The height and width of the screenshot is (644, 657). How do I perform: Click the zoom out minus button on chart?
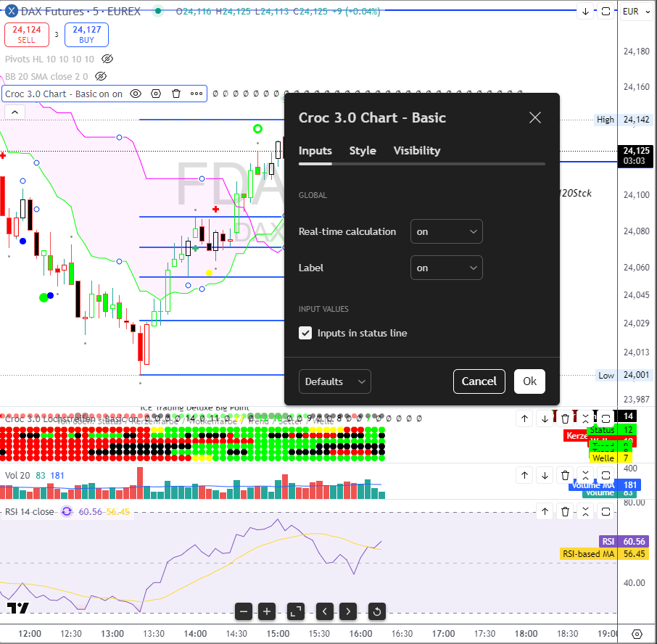pos(244,611)
